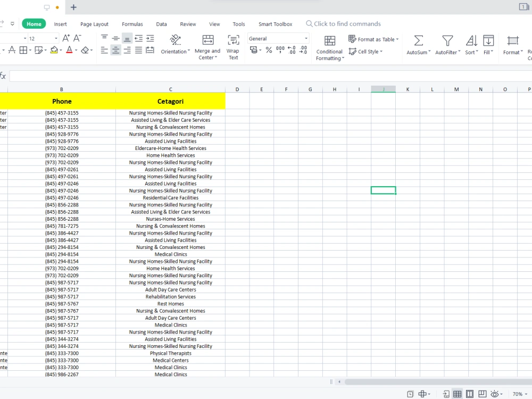The height and width of the screenshot is (399, 532).
Task: Select column D header
Action: pyautogui.click(x=237, y=89)
